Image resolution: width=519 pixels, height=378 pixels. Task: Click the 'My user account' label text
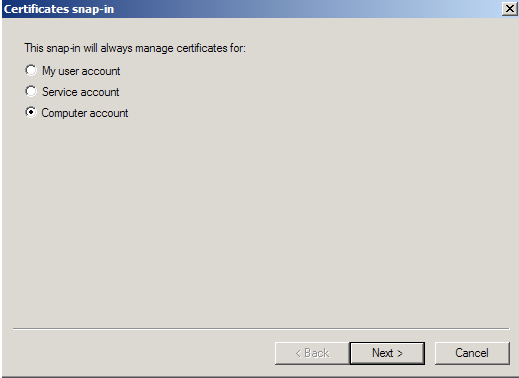click(81, 71)
